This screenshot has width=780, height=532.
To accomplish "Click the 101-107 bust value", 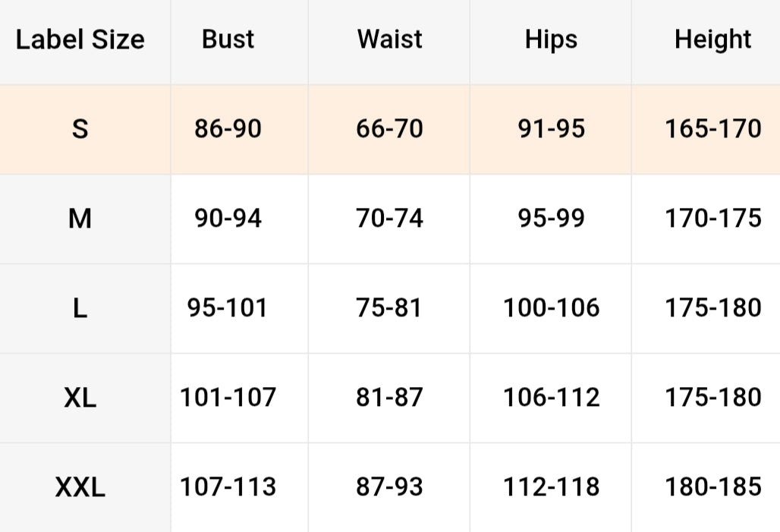I will (x=228, y=398).
